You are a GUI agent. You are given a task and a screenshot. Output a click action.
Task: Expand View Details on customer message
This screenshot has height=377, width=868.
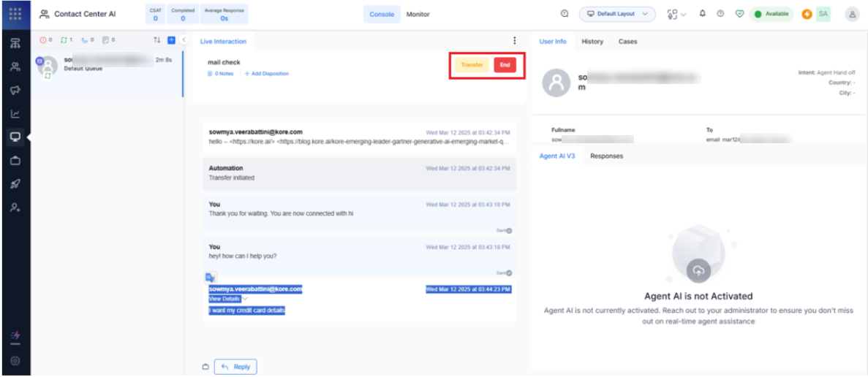point(224,299)
